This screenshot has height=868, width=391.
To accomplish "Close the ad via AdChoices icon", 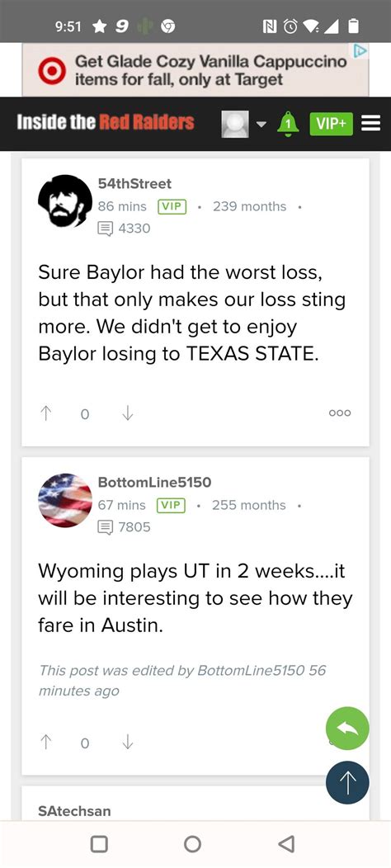I will point(360,51).
